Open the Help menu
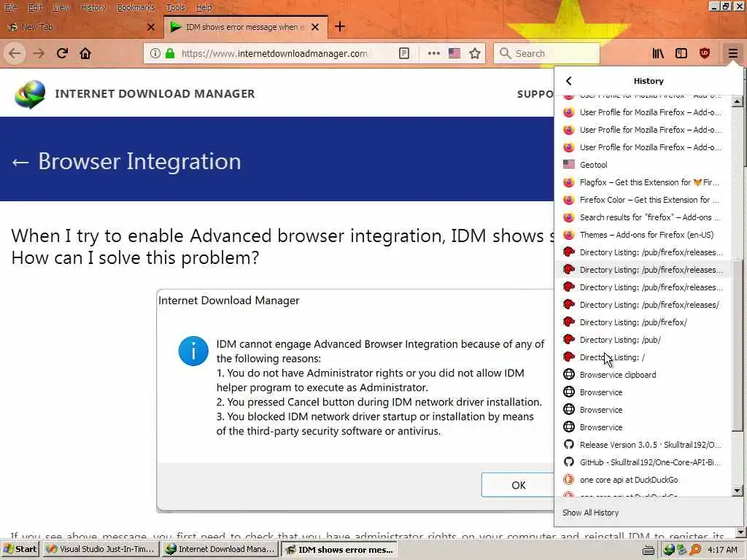747x560 pixels. click(204, 7)
